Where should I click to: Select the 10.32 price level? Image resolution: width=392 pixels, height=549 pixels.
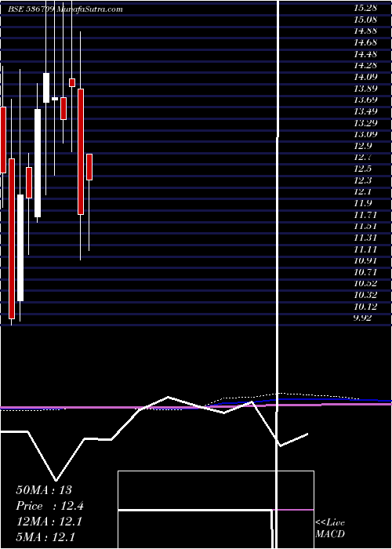click(x=365, y=295)
